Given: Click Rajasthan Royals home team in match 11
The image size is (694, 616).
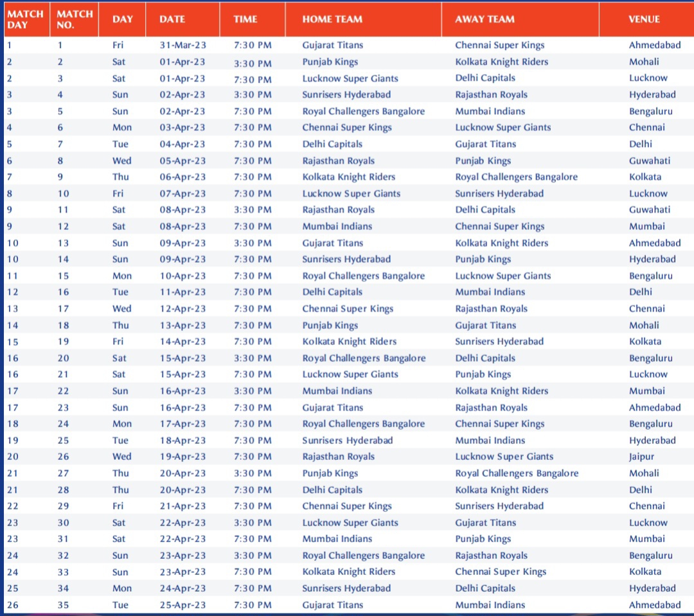Looking at the screenshot, I should tap(338, 210).
